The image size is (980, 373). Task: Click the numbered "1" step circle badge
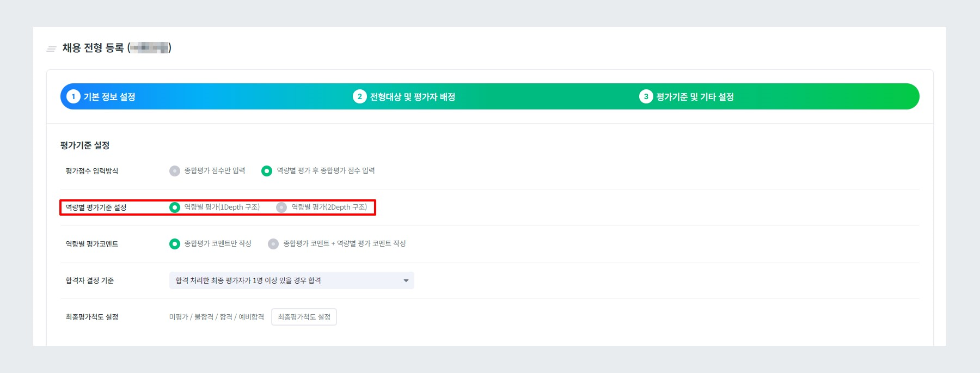click(x=73, y=95)
